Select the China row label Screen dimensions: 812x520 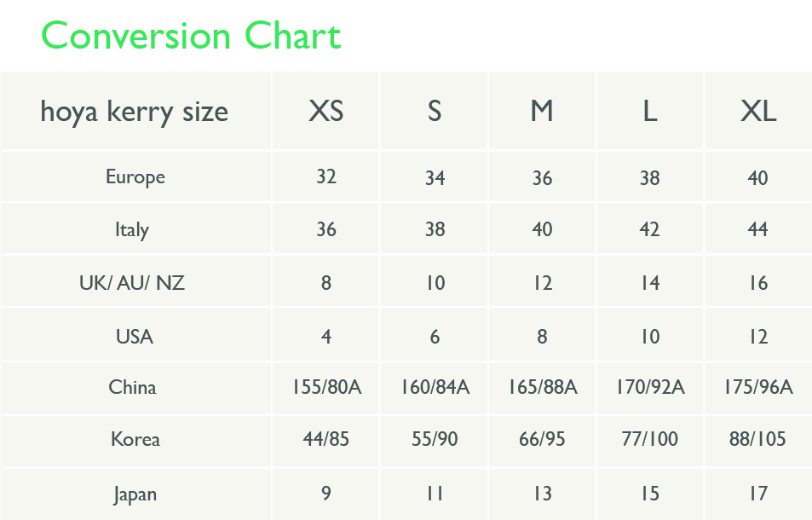[x=132, y=387]
